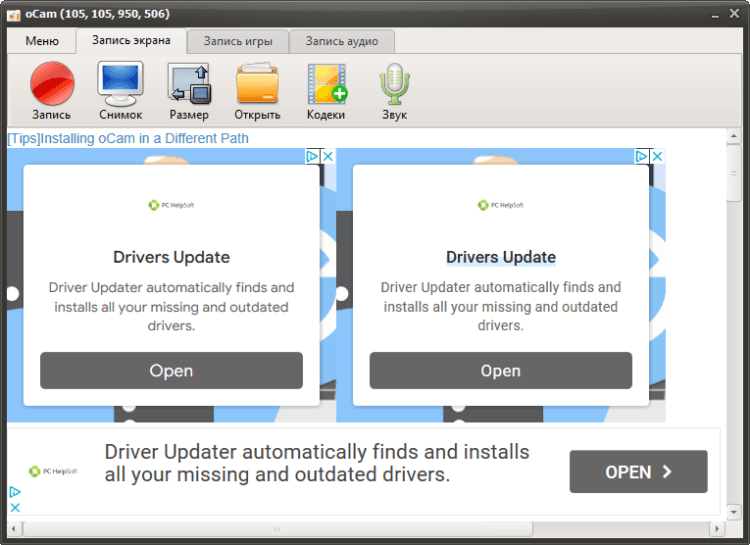This screenshot has width=750, height=545.
Task: Switch to Запись игры tab
Action: (238, 42)
